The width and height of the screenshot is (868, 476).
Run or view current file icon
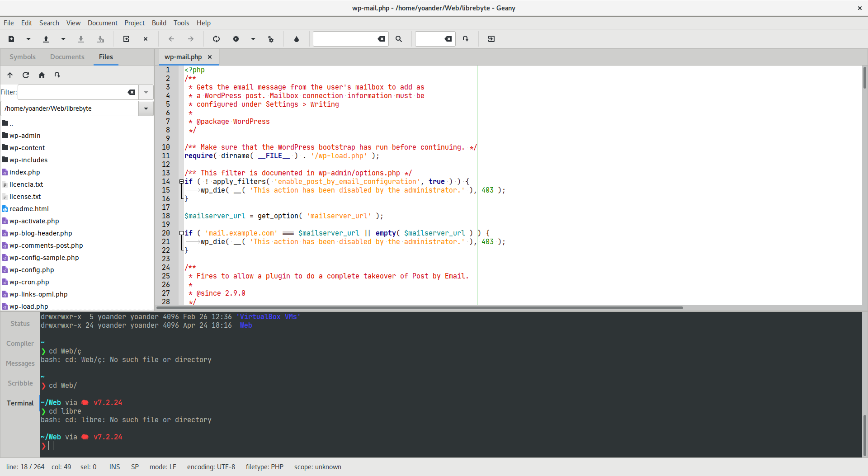coord(271,39)
